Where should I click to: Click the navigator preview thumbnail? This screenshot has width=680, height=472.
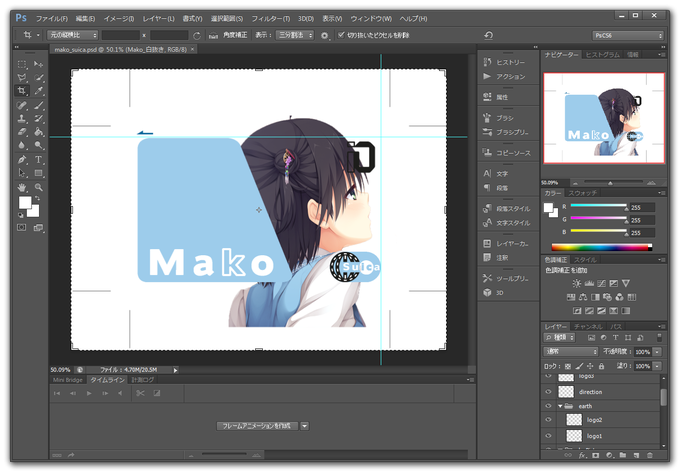[604, 118]
